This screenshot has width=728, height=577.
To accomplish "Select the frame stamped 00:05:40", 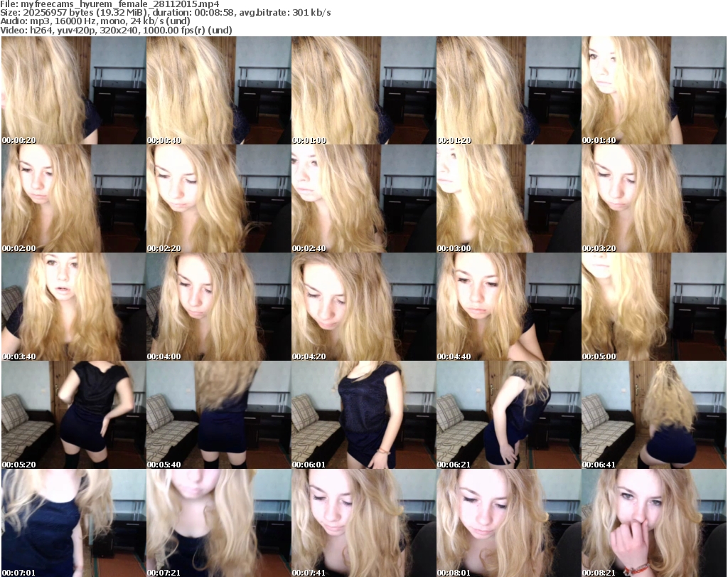I will click(219, 414).
